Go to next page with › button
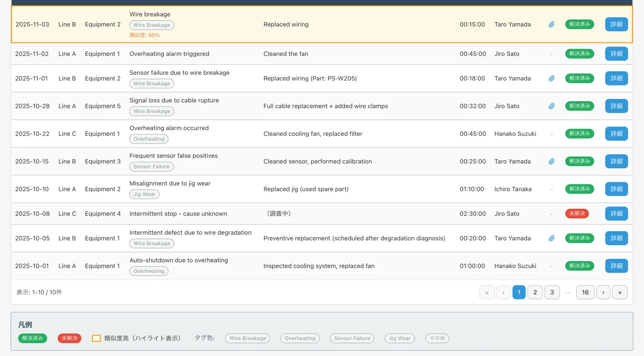644x356 pixels. 603,292
